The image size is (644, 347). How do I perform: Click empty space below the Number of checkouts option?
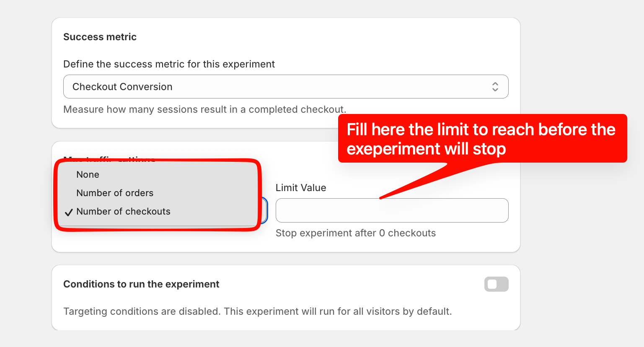[x=157, y=222]
